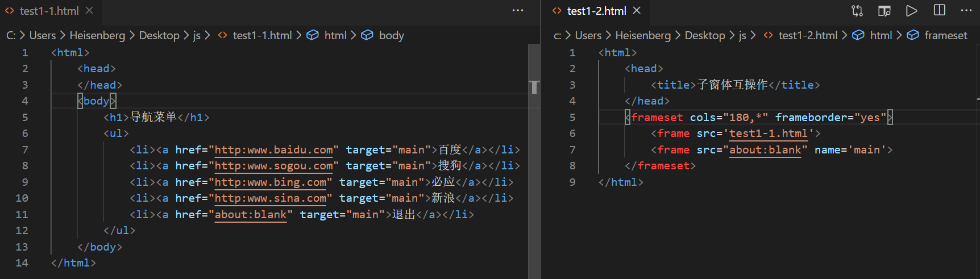Screen dimensions: 980x279
Task: Click the Open Changes compare icon
Action: (x=857, y=11)
